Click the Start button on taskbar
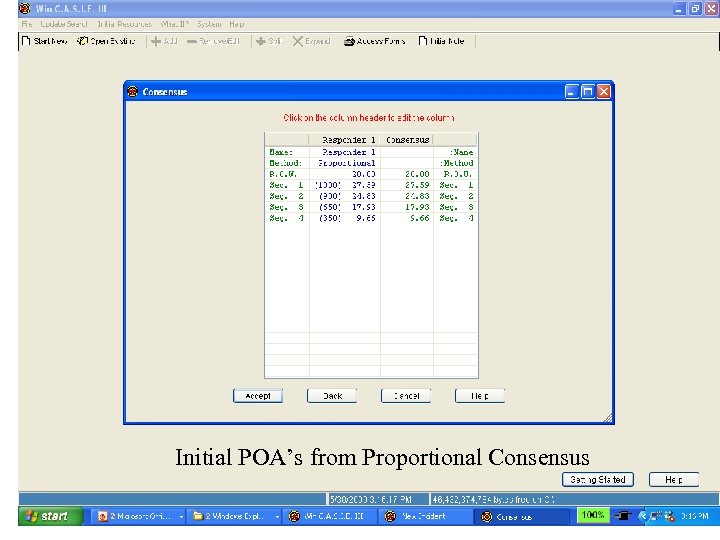 (x=51, y=516)
